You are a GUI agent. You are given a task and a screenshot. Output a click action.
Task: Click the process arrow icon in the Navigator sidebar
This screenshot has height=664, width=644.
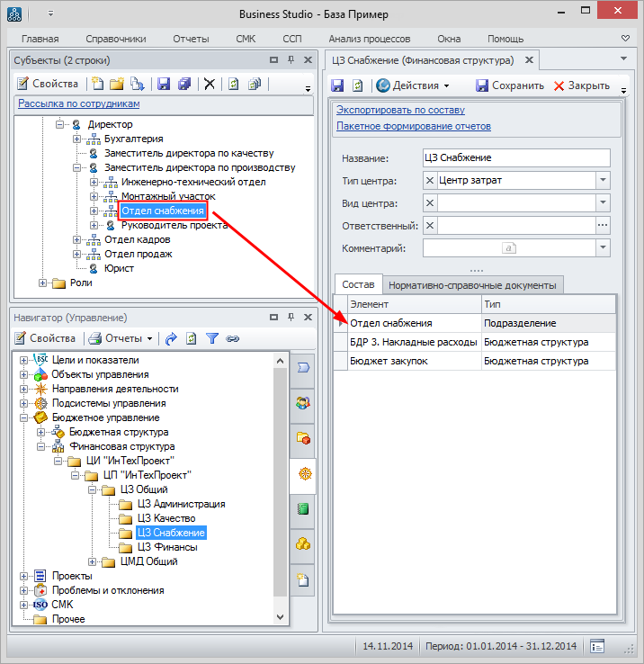coord(303,367)
